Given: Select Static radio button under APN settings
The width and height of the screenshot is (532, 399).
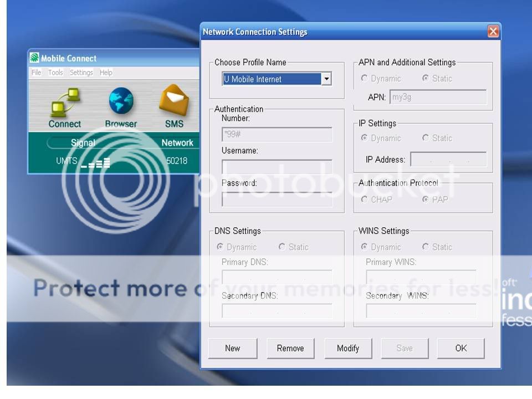Looking at the screenshot, I should [x=425, y=79].
